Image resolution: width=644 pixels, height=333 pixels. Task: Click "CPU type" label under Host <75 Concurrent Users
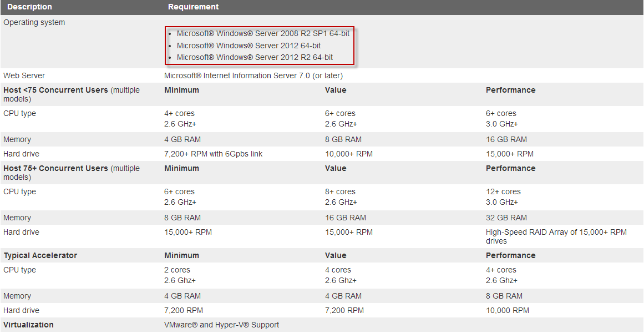tap(20, 113)
